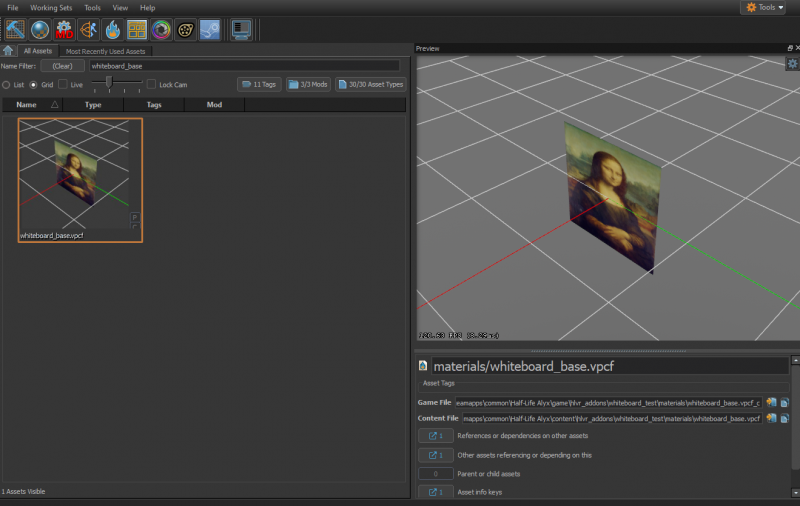Click the (Clear) name filter button
This screenshot has height=506, width=800.
[62, 66]
